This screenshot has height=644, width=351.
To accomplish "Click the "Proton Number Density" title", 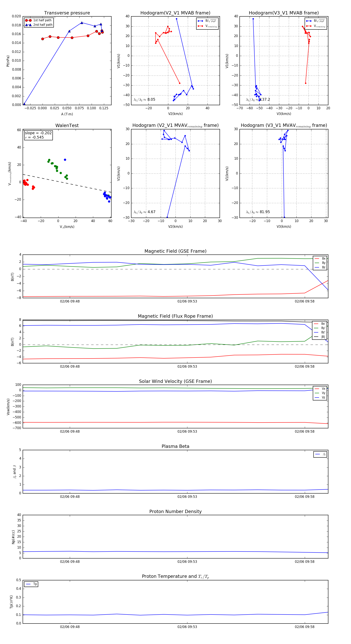I will (175, 511).
